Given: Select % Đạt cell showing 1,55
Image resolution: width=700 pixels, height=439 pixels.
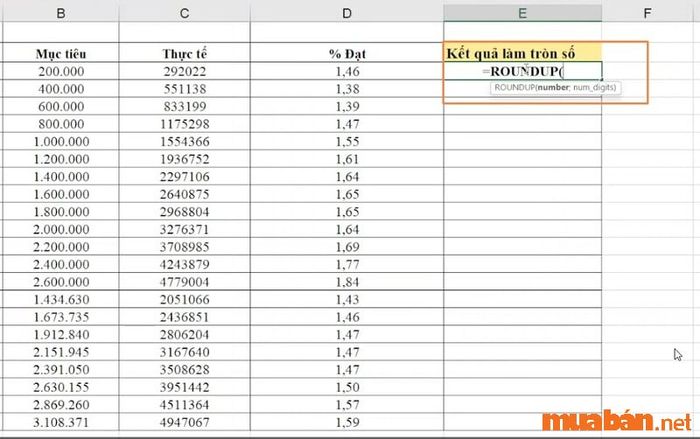Looking at the screenshot, I should (347, 142).
